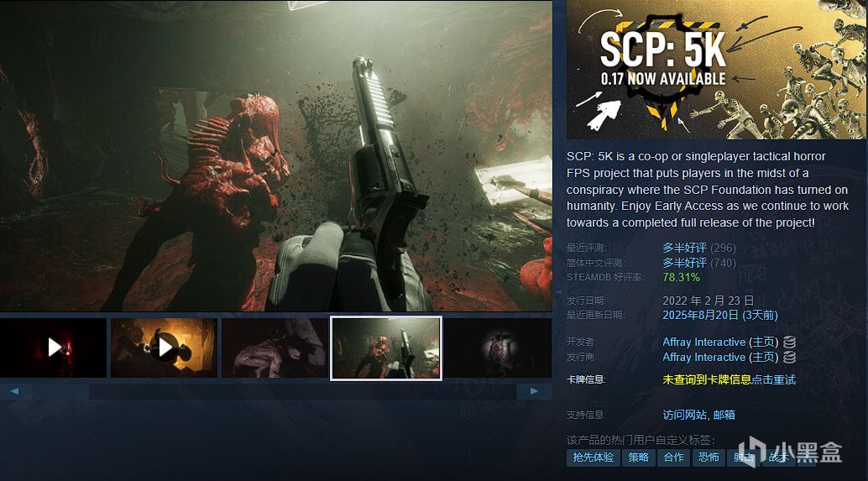Screen dimensions: 868x481
Task: Play the first red trailer video thumbnail
Action: 53,348
